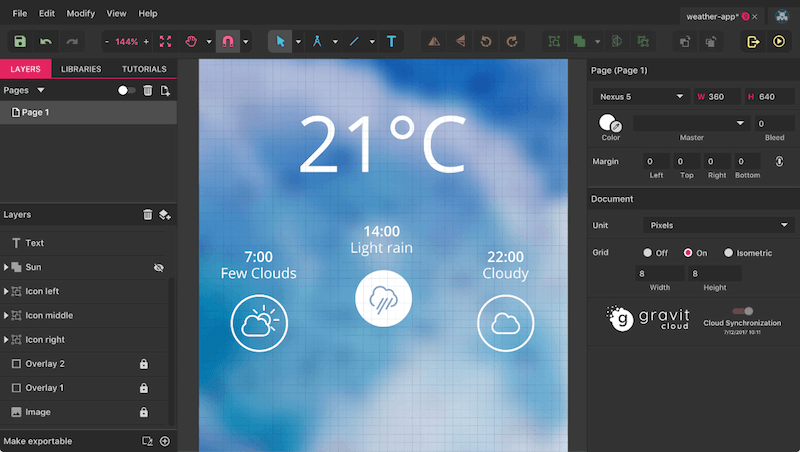The height and width of the screenshot is (452, 800).
Task: Show the hidden Sun layer
Action: click(158, 267)
